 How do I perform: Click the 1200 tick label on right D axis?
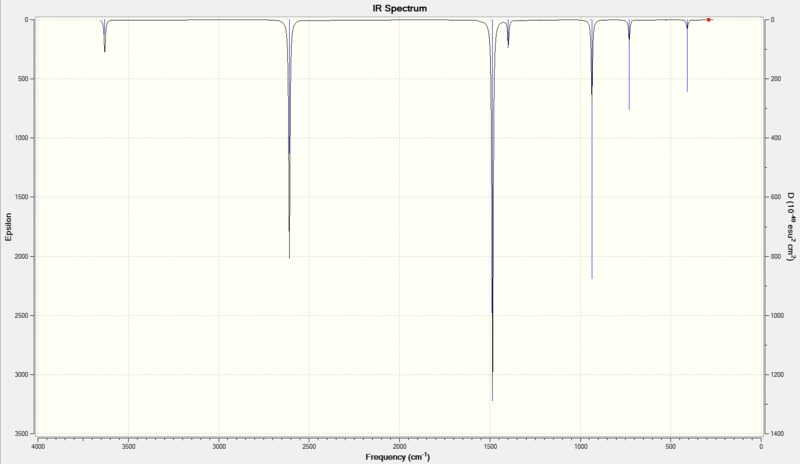[x=778, y=375]
